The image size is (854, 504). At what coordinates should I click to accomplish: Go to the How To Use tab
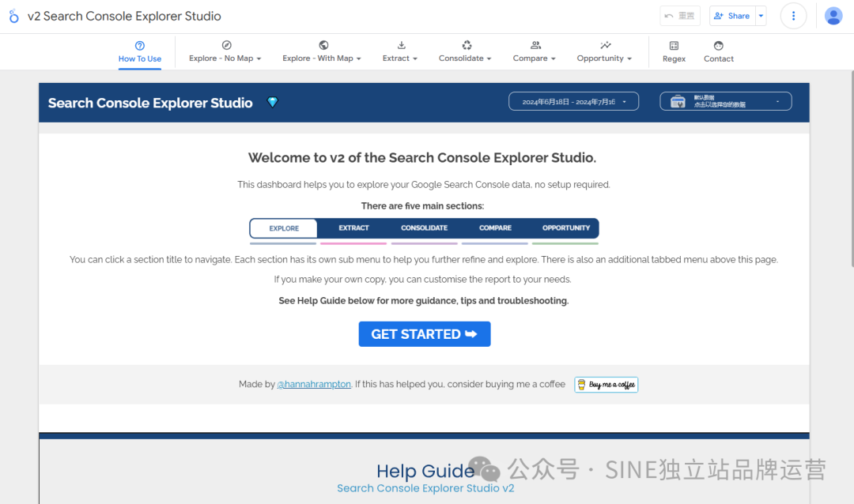140,53
